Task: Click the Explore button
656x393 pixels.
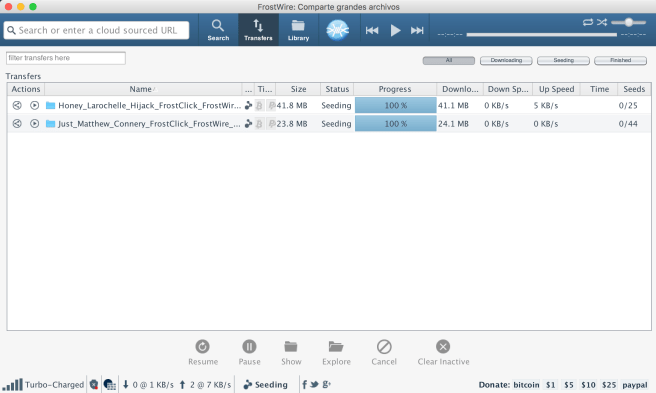Action: [x=336, y=352]
